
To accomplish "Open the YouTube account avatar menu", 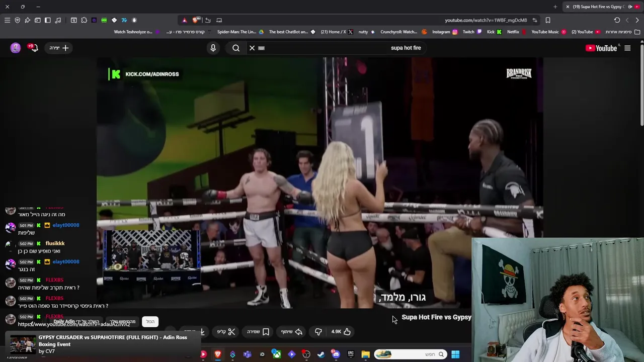I will click(x=16, y=48).
